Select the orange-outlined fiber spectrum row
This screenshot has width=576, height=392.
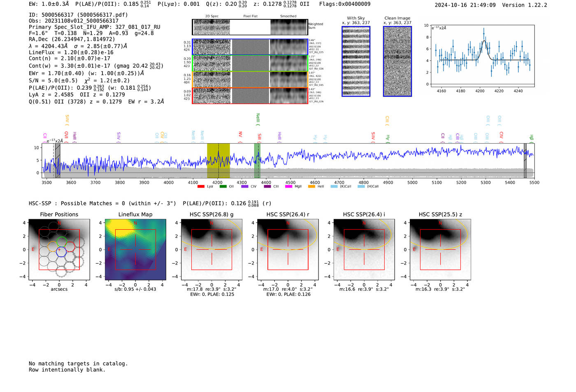point(250,79)
